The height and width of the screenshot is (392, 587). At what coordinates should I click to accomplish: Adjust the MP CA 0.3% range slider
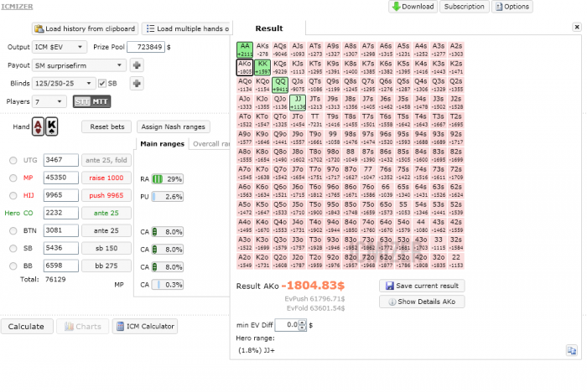(168, 284)
